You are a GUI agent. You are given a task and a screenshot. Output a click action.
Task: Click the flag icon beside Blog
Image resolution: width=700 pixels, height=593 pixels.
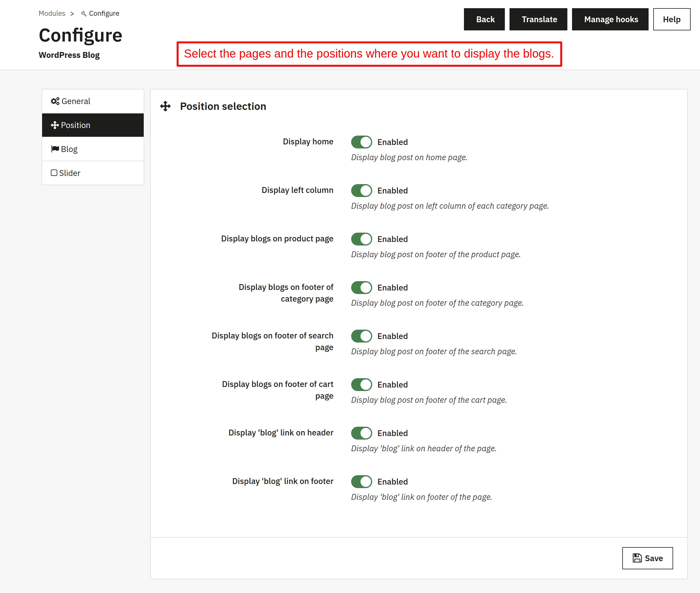point(55,149)
